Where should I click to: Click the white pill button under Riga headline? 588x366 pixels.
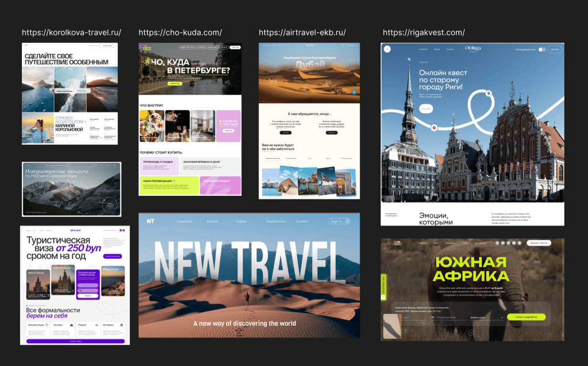[x=426, y=109]
